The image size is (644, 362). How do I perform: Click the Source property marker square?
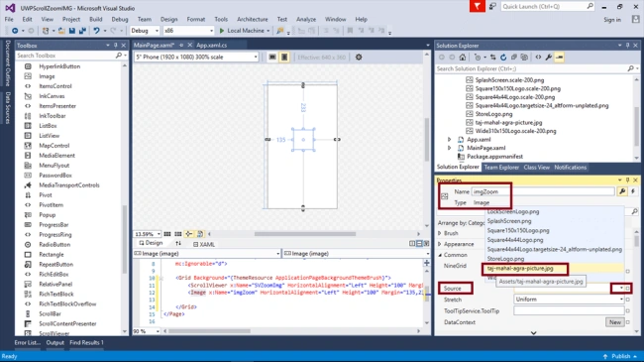coord(627,289)
